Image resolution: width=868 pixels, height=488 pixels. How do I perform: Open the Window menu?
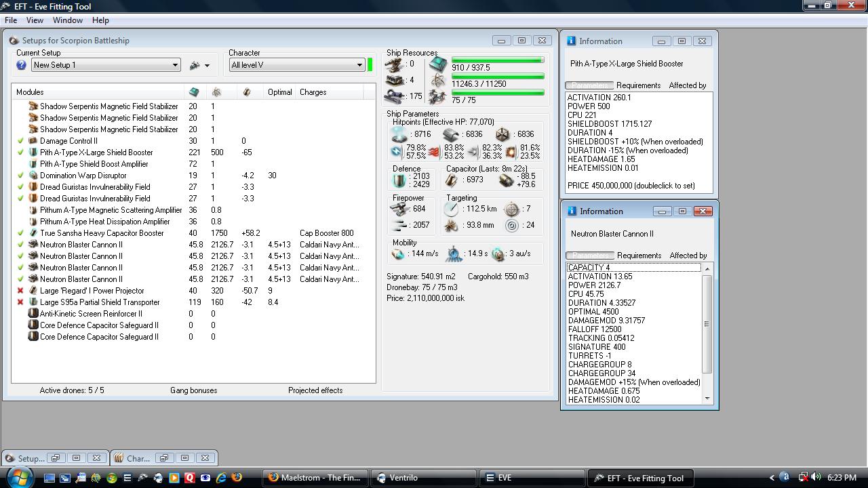coord(68,20)
